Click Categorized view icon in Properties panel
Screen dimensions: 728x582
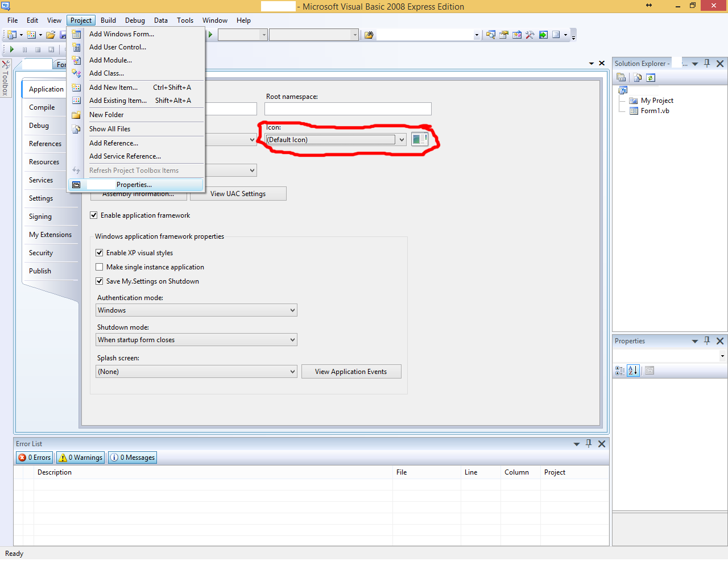[620, 371]
